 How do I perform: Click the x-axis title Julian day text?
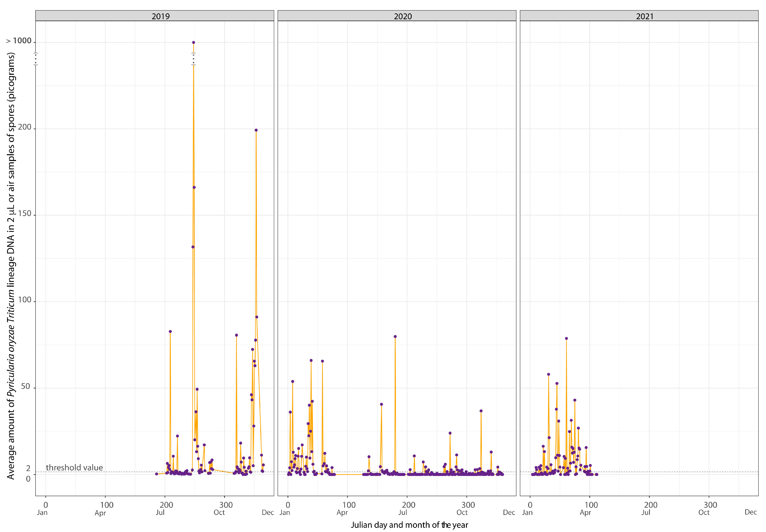409,525
